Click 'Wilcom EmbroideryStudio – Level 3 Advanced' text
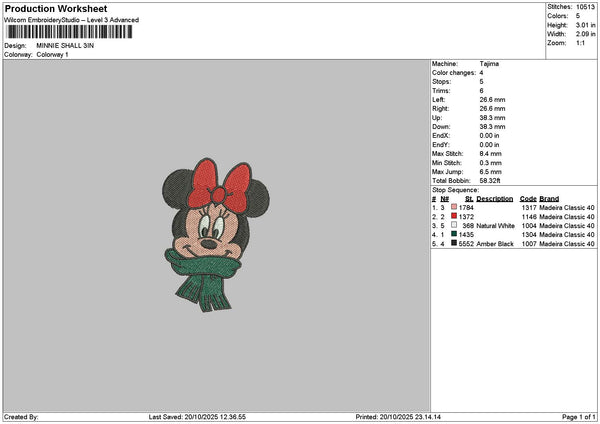This screenshot has height=424, width=600. tap(72, 20)
